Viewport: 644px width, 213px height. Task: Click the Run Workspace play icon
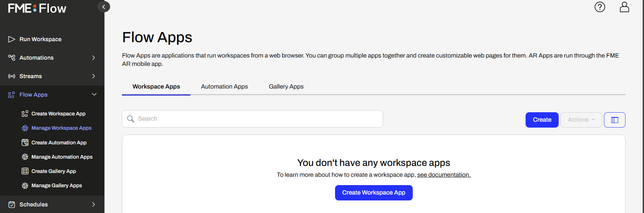[11, 39]
